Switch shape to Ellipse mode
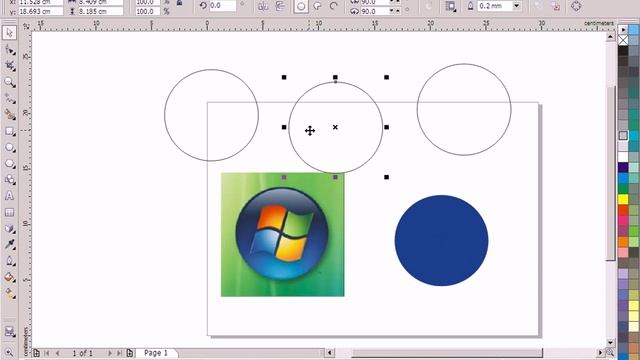640x360 pixels. pos(301,6)
